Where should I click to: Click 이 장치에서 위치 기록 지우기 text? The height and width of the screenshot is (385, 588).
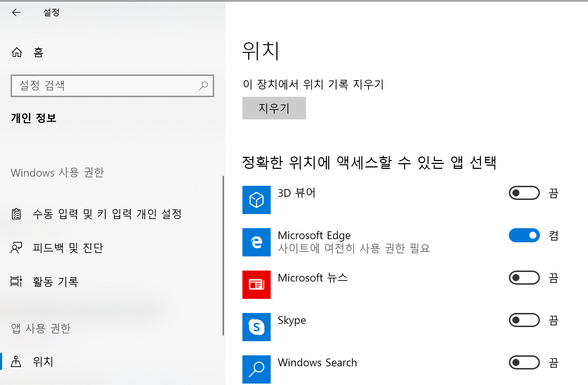(313, 84)
